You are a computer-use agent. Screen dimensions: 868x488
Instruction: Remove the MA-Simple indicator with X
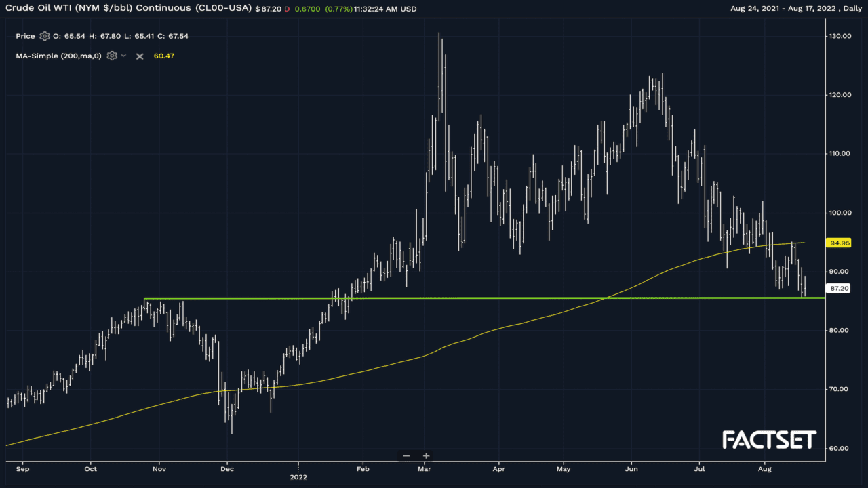tap(140, 56)
